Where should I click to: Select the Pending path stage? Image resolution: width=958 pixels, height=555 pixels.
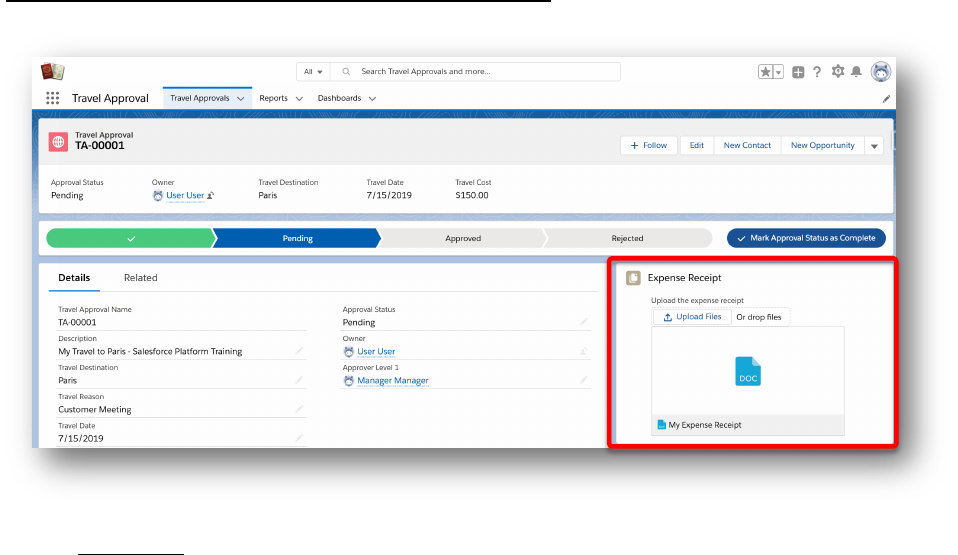tap(298, 238)
